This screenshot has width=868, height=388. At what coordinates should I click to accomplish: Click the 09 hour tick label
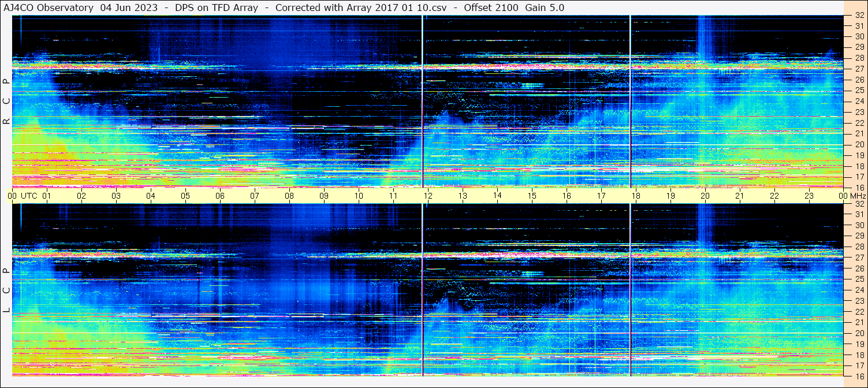324,196
